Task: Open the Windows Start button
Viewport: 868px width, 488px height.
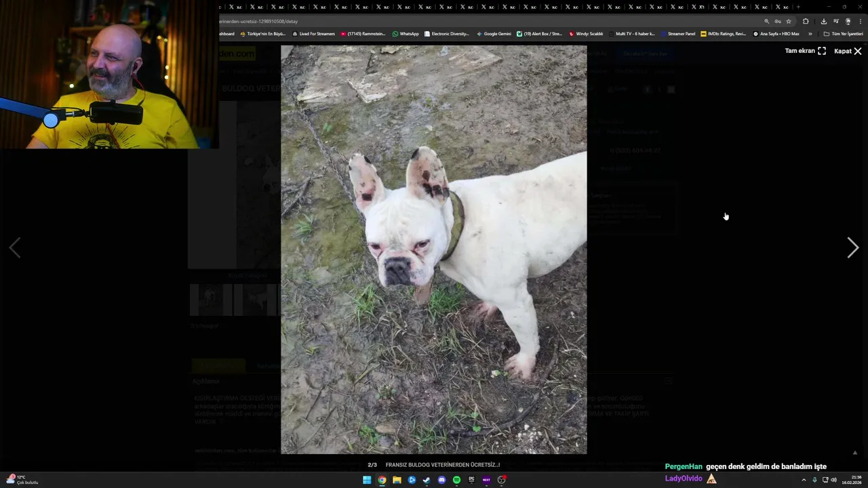Action: (367, 480)
